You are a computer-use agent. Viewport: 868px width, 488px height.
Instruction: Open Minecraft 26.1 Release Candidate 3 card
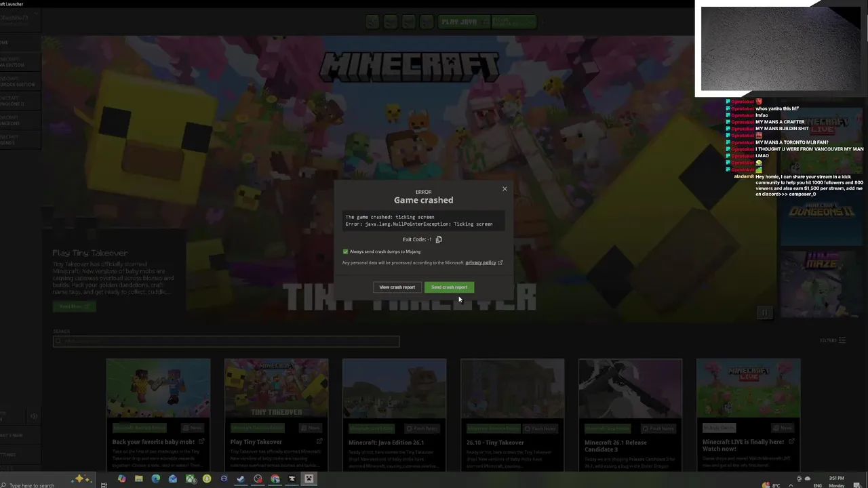click(630, 415)
